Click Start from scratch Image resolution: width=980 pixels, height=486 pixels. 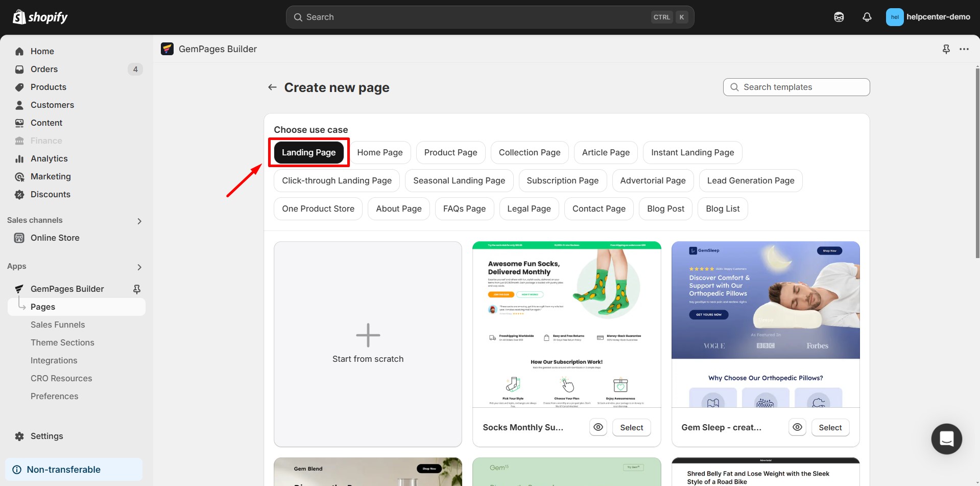click(367, 343)
